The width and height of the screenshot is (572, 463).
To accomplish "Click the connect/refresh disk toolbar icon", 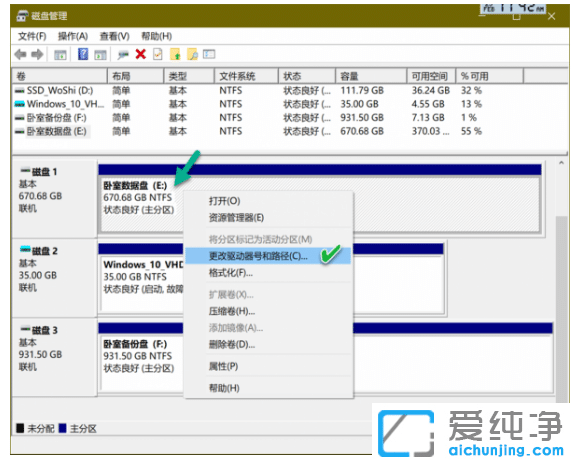I will click(123, 55).
